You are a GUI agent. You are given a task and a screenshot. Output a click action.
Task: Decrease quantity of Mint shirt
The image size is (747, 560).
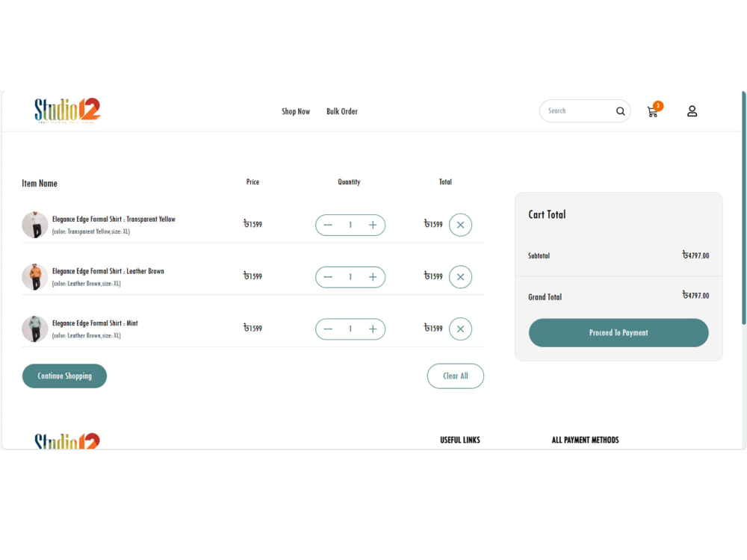pos(328,329)
